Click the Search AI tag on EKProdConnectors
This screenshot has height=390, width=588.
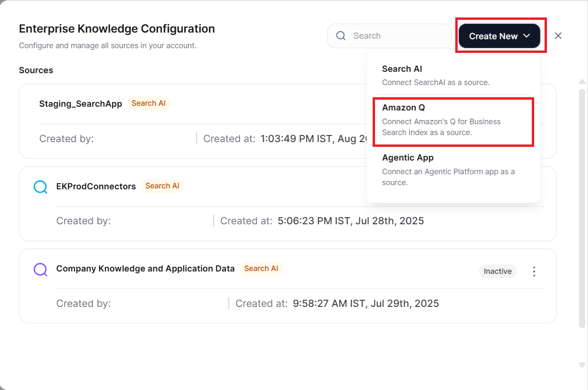(162, 186)
